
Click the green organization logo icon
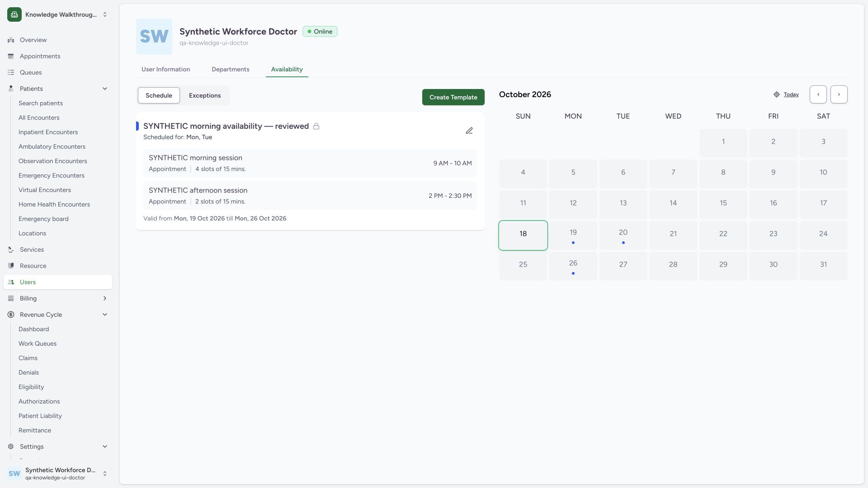point(14,14)
